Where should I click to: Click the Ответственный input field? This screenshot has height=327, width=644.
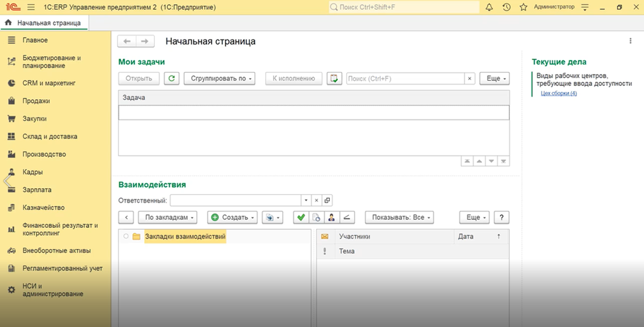236,200
